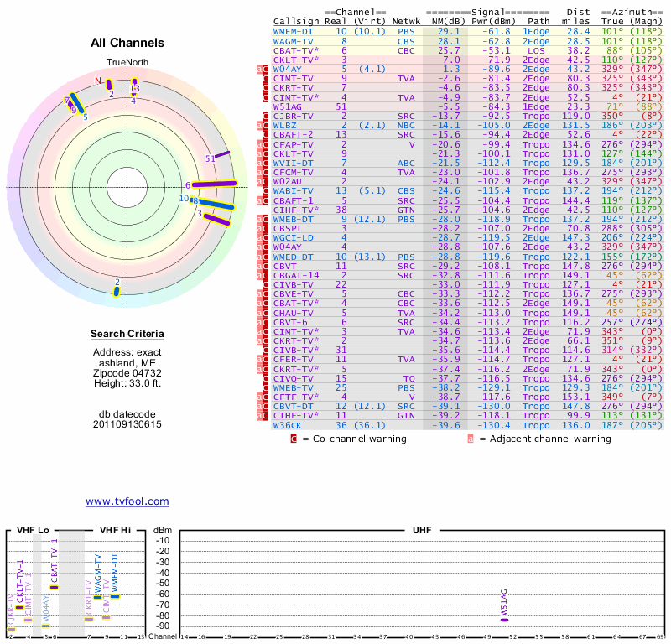Select the UHF band label
This screenshot has height=644, width=671.
pyautogui.click(x=422, y=530)
